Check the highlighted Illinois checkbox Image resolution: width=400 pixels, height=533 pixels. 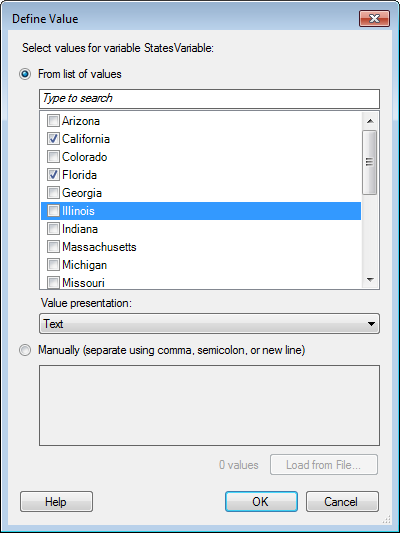pyautogui.click(x=53, y=211)
